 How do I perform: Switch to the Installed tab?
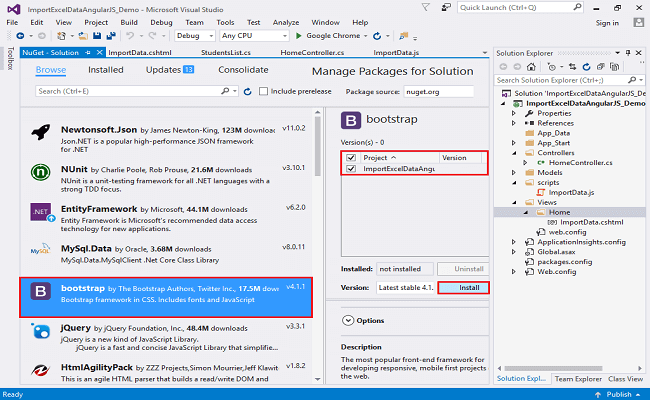(106, 70)
